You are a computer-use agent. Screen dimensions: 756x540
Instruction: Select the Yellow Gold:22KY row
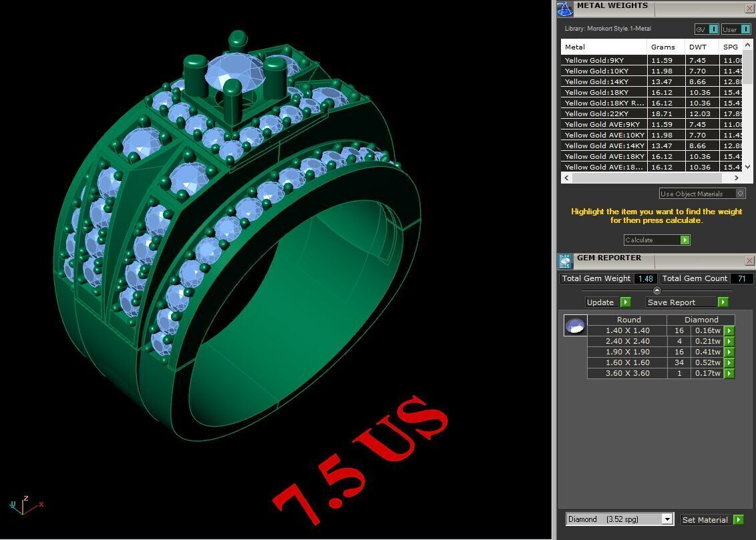click(x=651, y=113)
